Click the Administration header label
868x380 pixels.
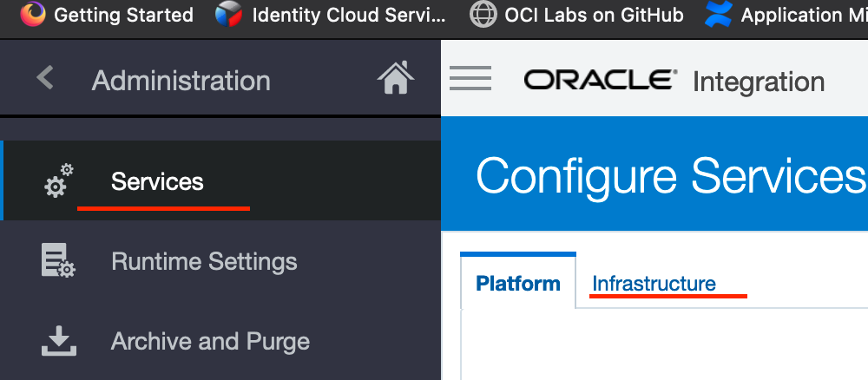(181, 81)
